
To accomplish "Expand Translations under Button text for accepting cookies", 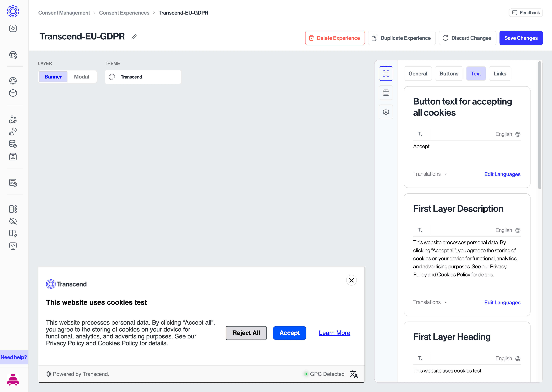I will (430, 174).
